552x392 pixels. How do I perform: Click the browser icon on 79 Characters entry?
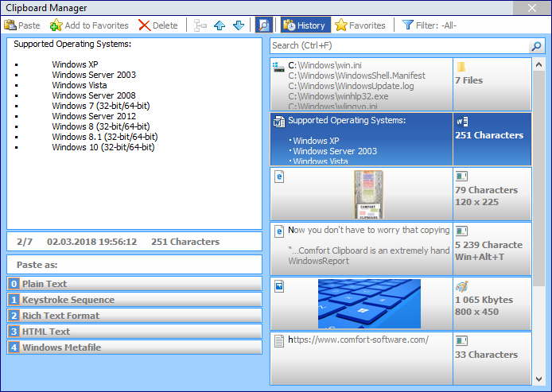pos(279,177)
